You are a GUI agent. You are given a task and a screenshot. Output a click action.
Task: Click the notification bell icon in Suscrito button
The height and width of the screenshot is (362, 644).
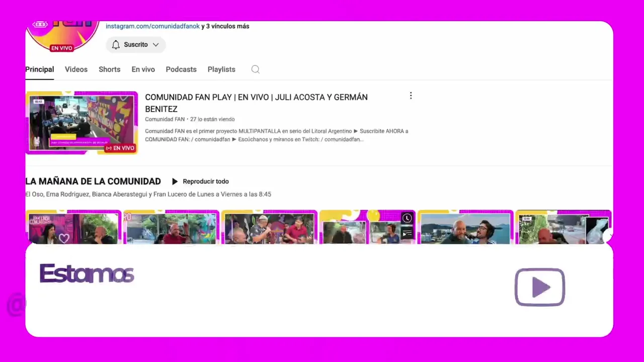click(116, 45)
